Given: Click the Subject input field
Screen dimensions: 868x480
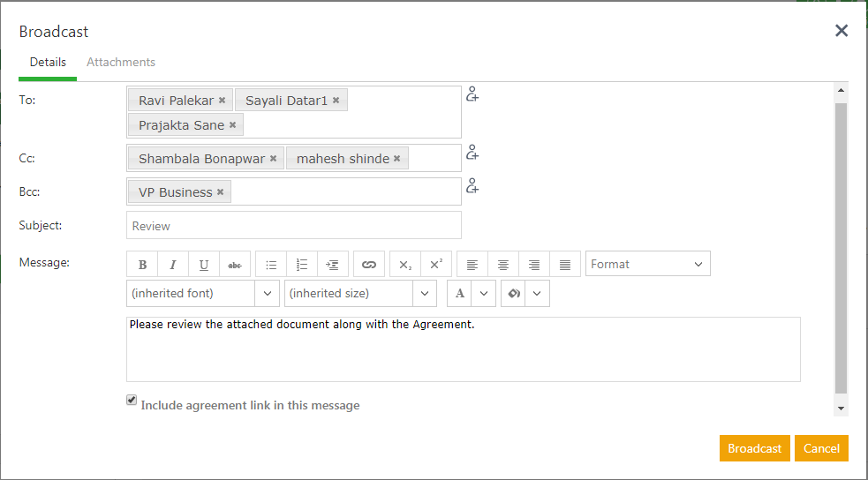Looking at the screenshot, I should coord(293,226).
